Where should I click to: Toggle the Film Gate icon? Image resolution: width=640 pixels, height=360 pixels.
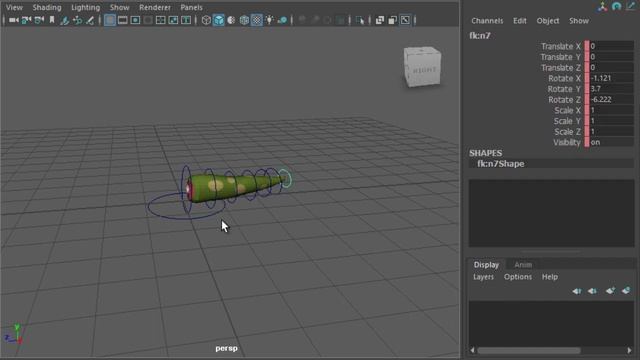tap(122, 20)
